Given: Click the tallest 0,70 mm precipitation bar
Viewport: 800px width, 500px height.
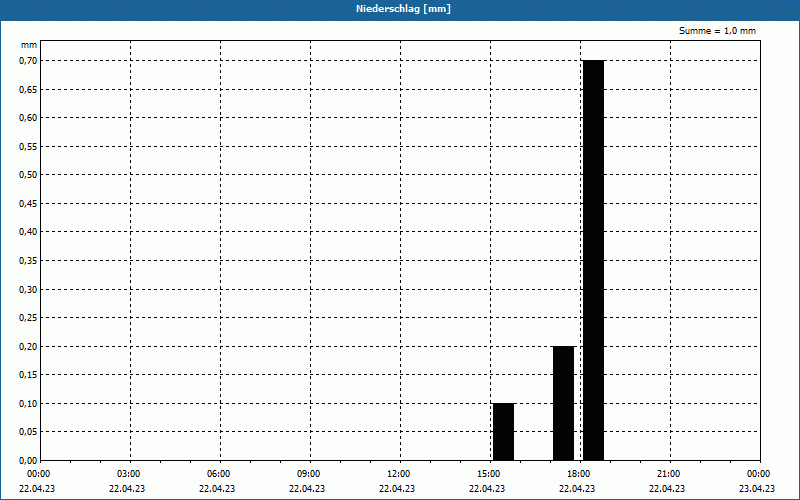Looking at the screenshot, I should point(593,260).
